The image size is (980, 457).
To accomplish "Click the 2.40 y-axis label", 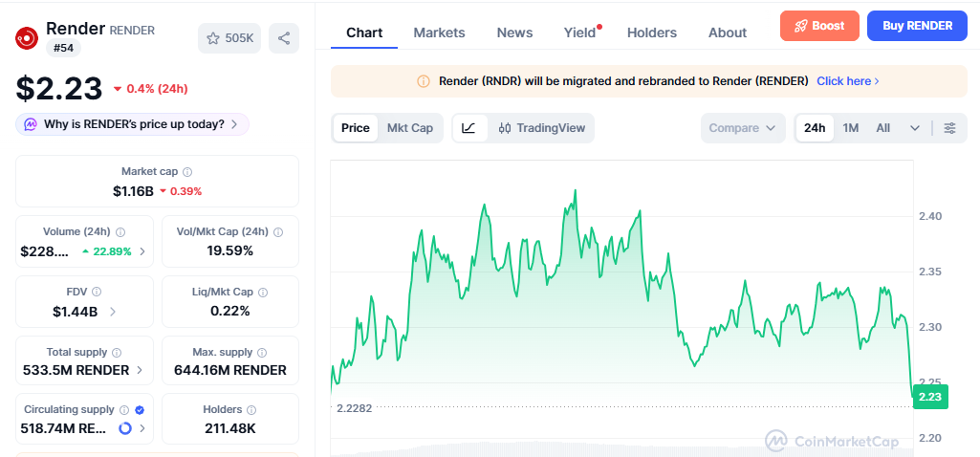I will click(931, 216).
